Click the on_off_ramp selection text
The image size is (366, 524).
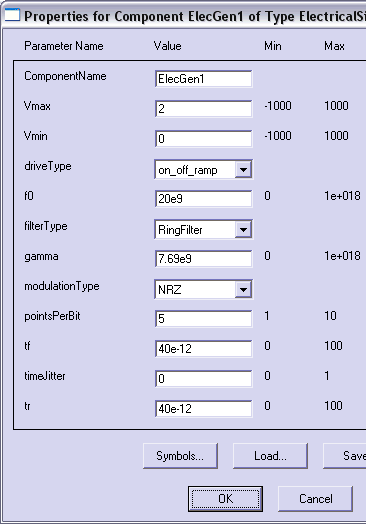pyautogui.click(x=188, y=170)
